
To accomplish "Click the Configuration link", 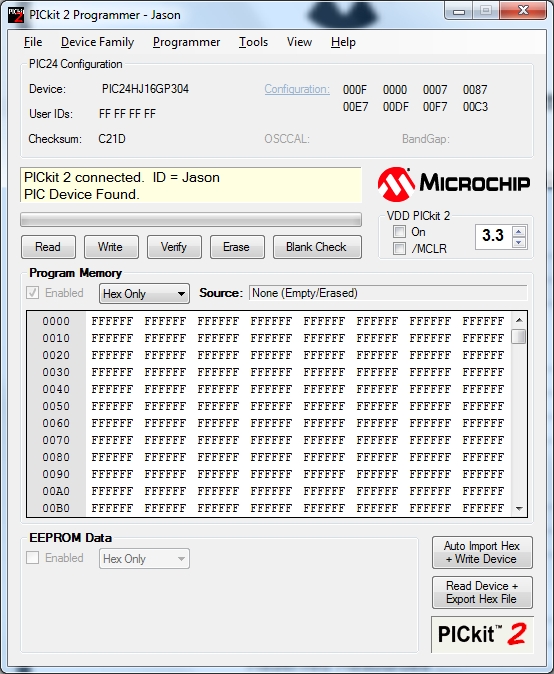I will pyautogui.click(x=297, y=89).
